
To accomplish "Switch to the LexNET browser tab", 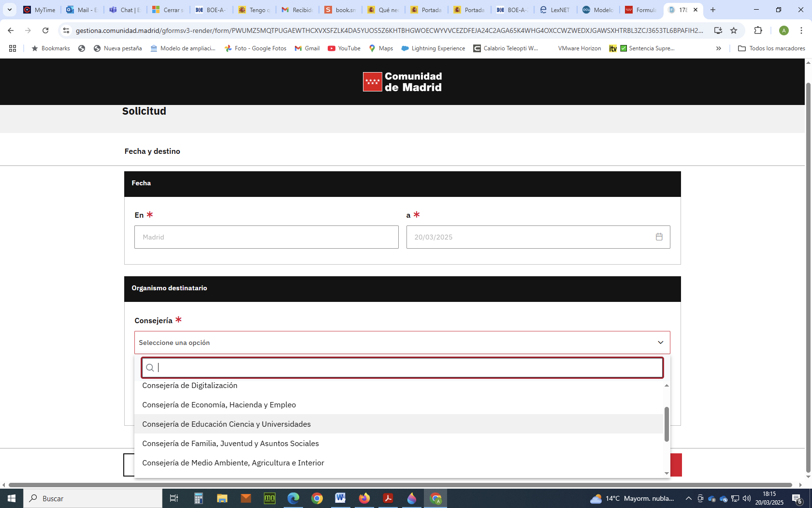I will 555,10.
